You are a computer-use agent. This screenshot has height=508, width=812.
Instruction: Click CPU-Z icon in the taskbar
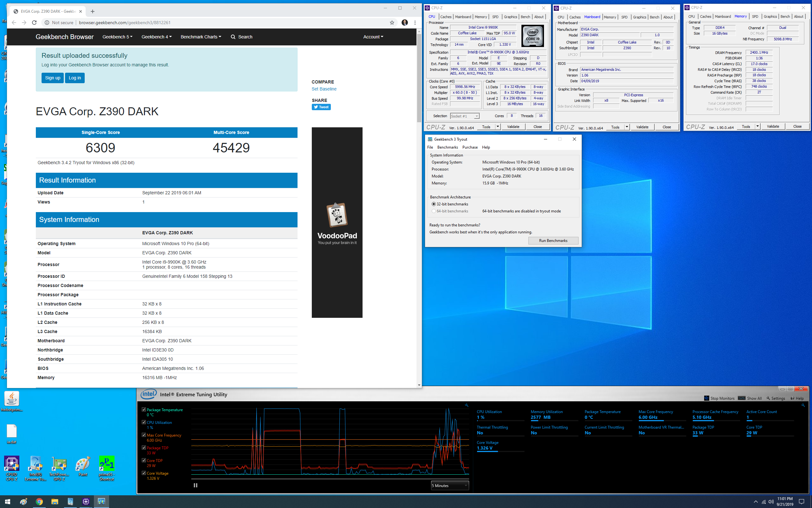86,502
